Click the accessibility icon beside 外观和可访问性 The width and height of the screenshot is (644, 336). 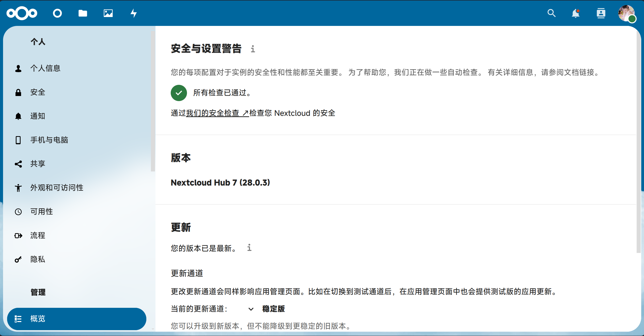(18, 188)
